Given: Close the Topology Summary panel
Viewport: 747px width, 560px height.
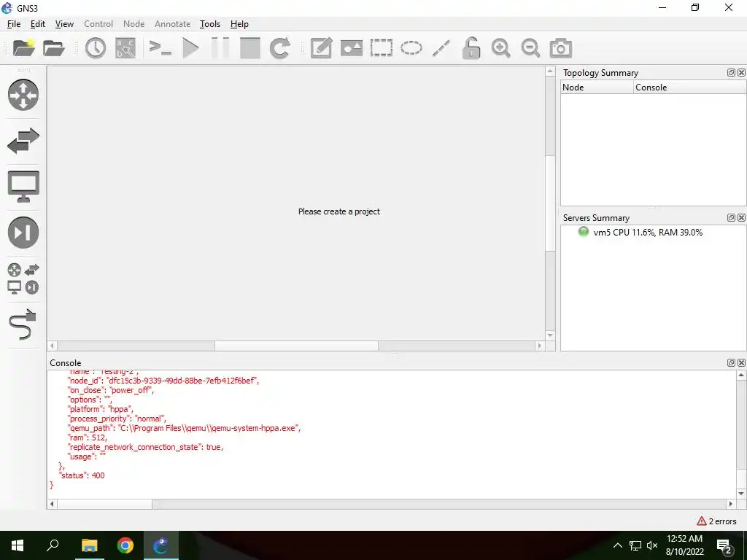Looking at the screenshot, I should [x=741, y=72].
